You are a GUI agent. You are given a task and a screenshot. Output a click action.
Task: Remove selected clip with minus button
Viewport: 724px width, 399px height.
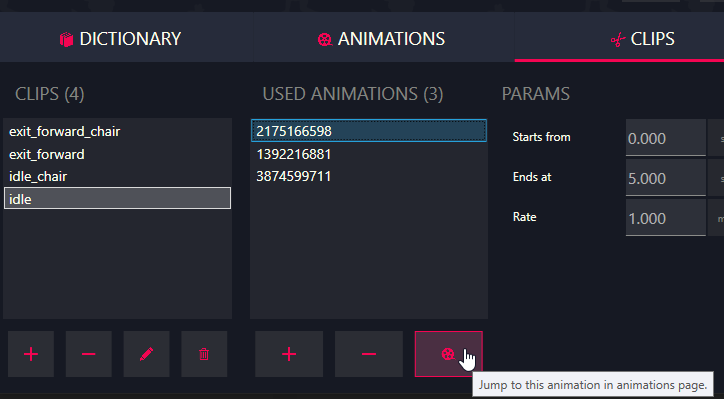click(x=89, y=354)
